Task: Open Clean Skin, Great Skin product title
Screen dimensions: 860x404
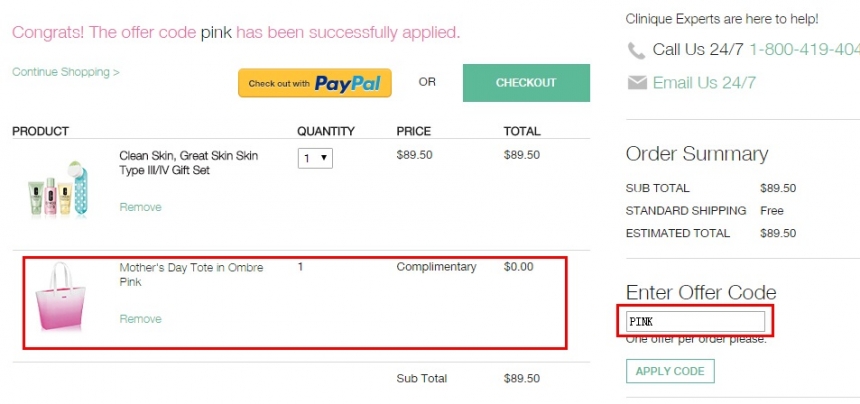Action: tap(189, 163)
